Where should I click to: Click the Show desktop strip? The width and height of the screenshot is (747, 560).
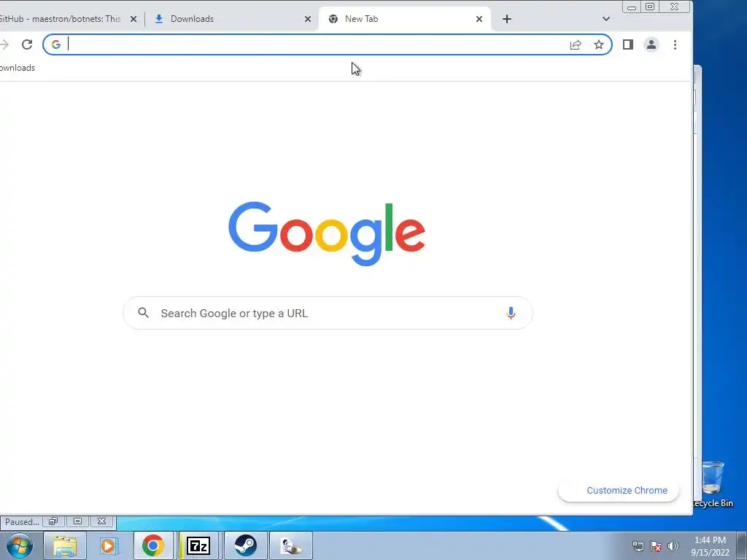742,545
